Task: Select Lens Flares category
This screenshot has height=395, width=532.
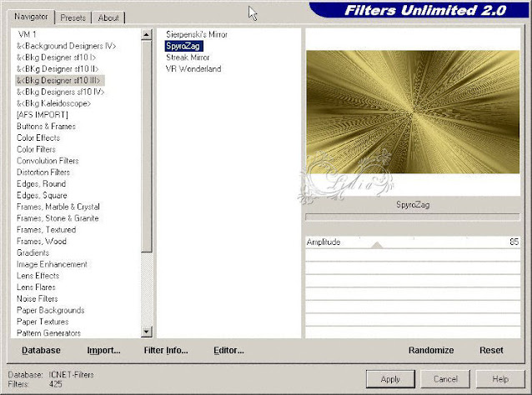Action: [x=36, y=287]
